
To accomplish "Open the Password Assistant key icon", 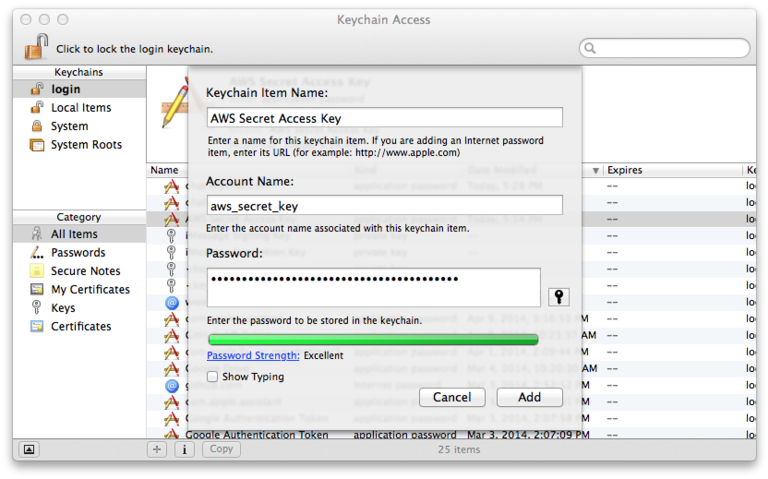I will (x=558, y=296).
